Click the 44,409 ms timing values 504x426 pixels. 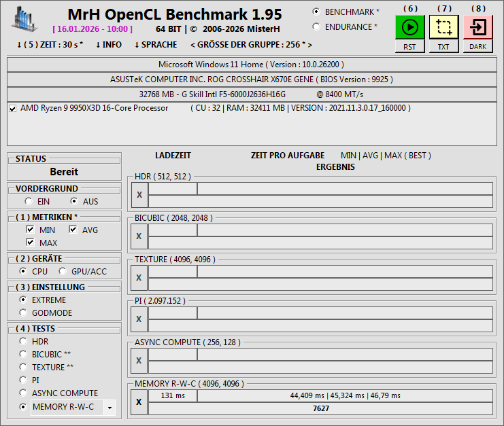coord(346,396)
